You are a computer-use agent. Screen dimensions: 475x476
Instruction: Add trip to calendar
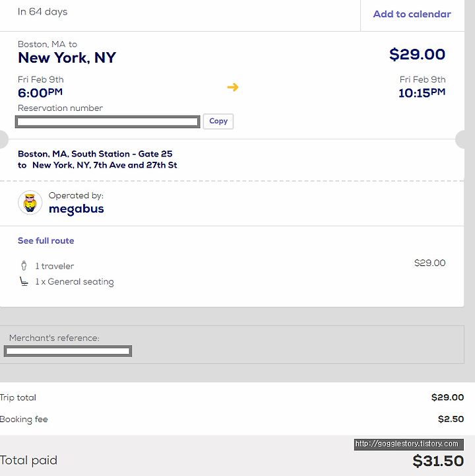[x=412, y=14]
